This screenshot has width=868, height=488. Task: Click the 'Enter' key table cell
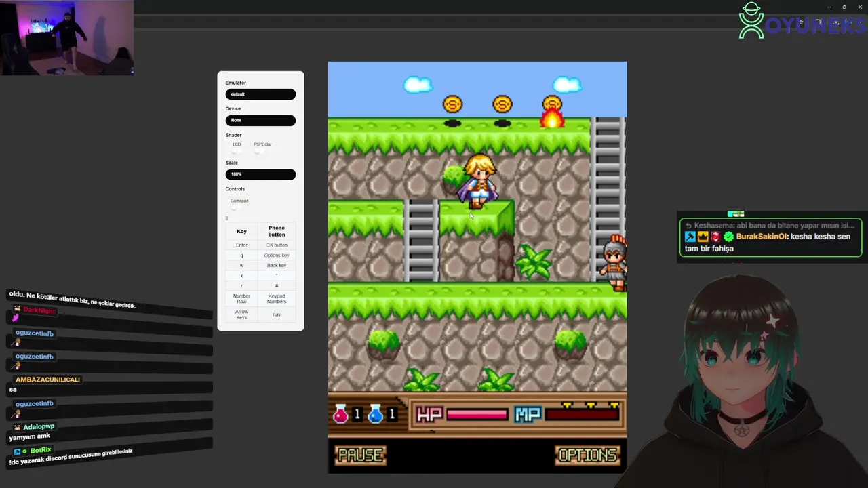point(241,245)
